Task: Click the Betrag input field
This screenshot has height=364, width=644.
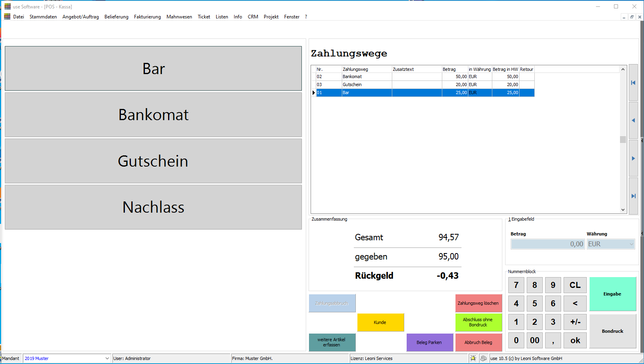Action: tap(548, 244)
